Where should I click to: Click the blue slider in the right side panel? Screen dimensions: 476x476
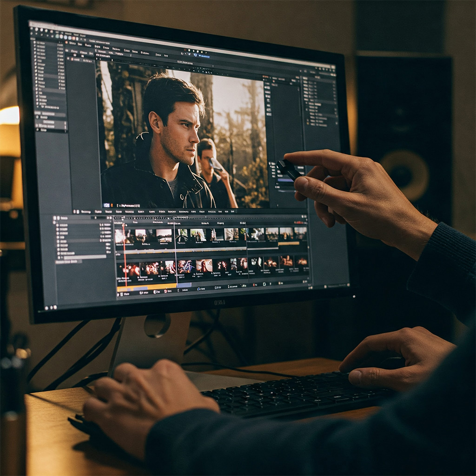pos(285,180)
